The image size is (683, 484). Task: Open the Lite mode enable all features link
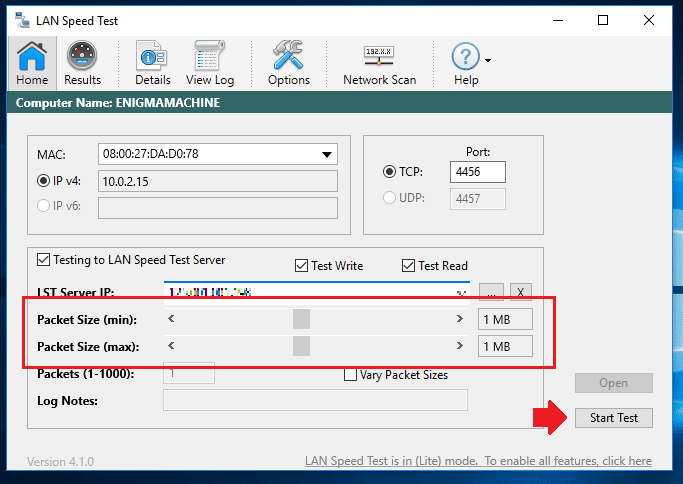tap(478, 461)
